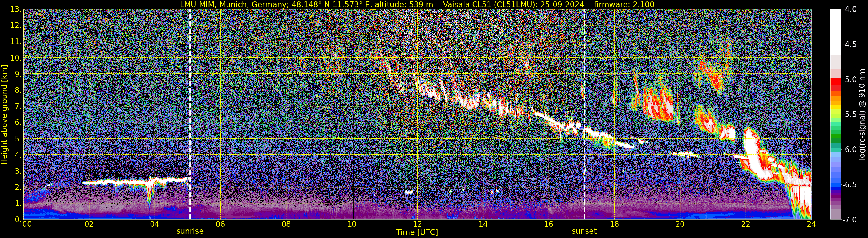Click the 'log(rc-signal) @ 910 nm' colorbar label
Screen dimensions: 868x238
pos(862,114)
